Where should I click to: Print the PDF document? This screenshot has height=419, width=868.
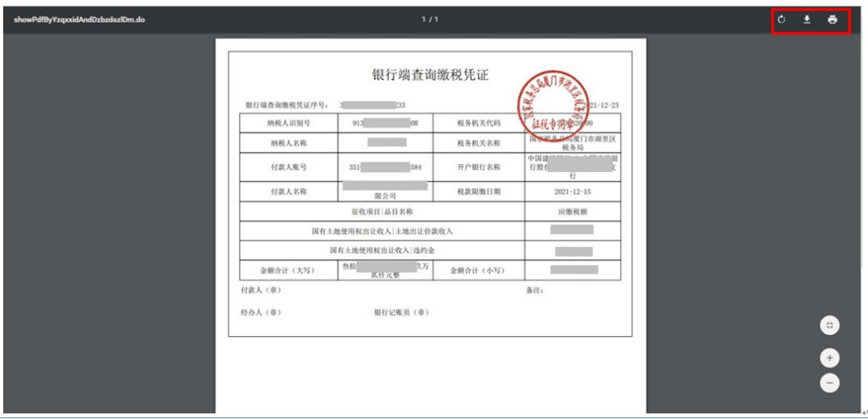[832, 20]
